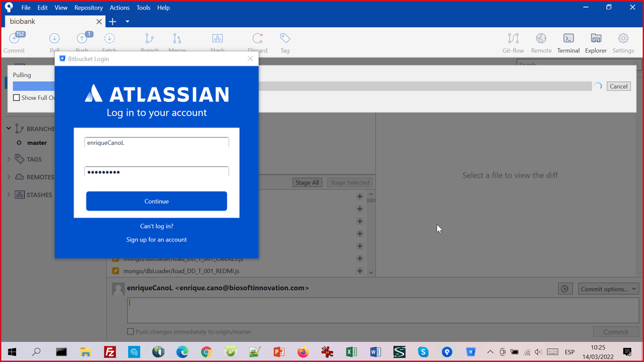Open Word from the taskbar
Screen dimensions: 644x362
(375, 352)
